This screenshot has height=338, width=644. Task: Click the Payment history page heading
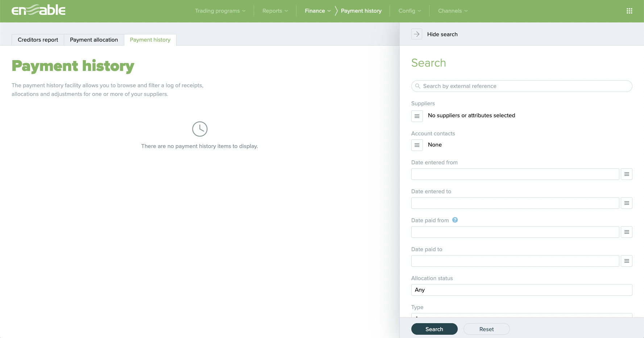coord(73,66)
